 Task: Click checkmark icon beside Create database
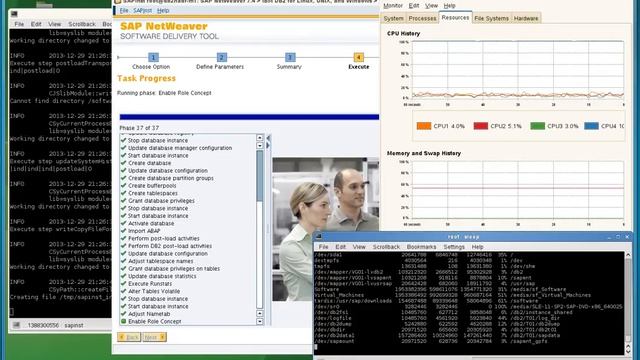click(x=124, y=163)
